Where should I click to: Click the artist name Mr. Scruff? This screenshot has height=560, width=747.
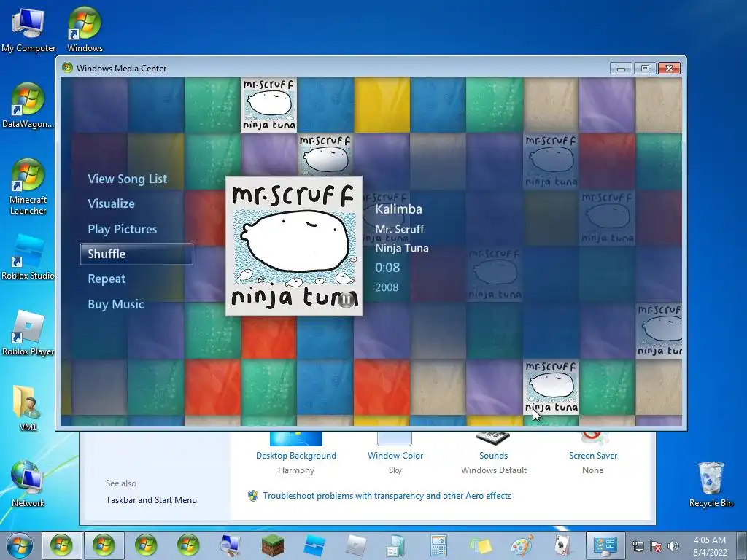399,229
